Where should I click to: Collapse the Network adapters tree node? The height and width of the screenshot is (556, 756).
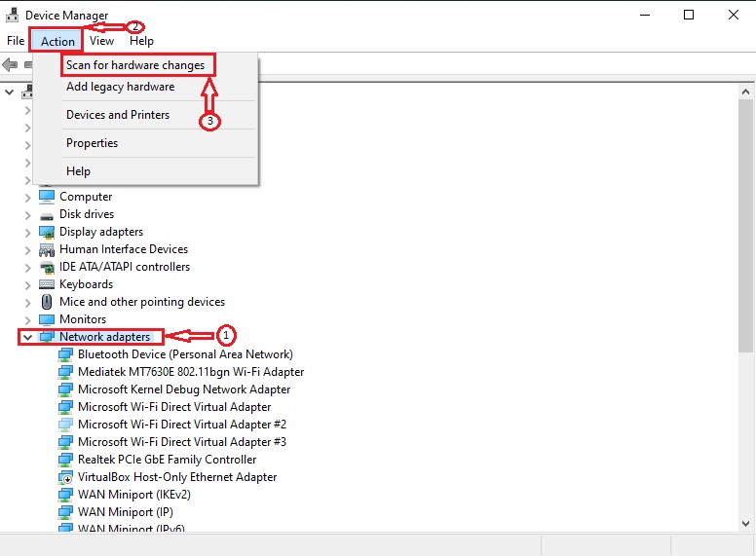(27, 337)
